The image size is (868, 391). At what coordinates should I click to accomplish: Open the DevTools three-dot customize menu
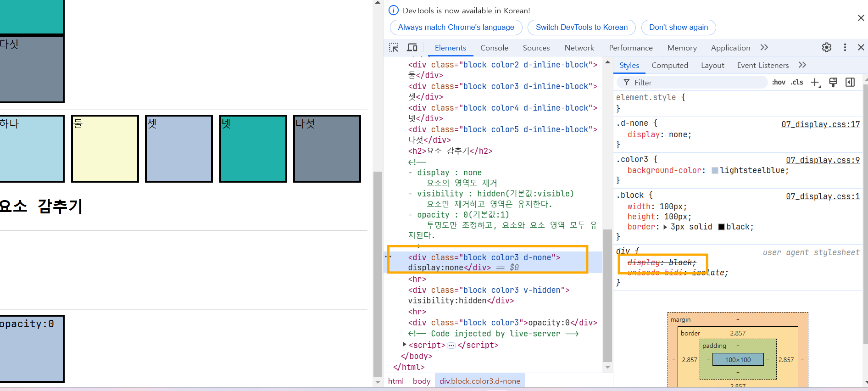845,47
